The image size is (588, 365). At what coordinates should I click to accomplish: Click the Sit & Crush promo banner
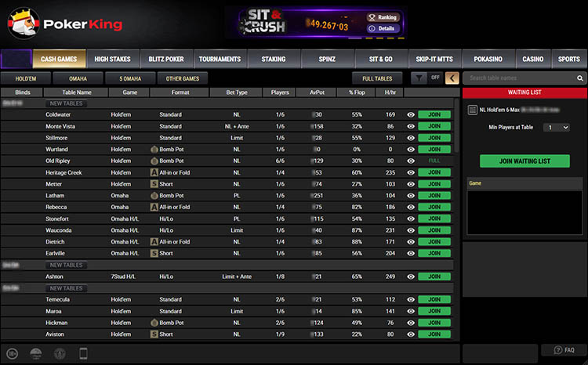(x=321, y=23)
